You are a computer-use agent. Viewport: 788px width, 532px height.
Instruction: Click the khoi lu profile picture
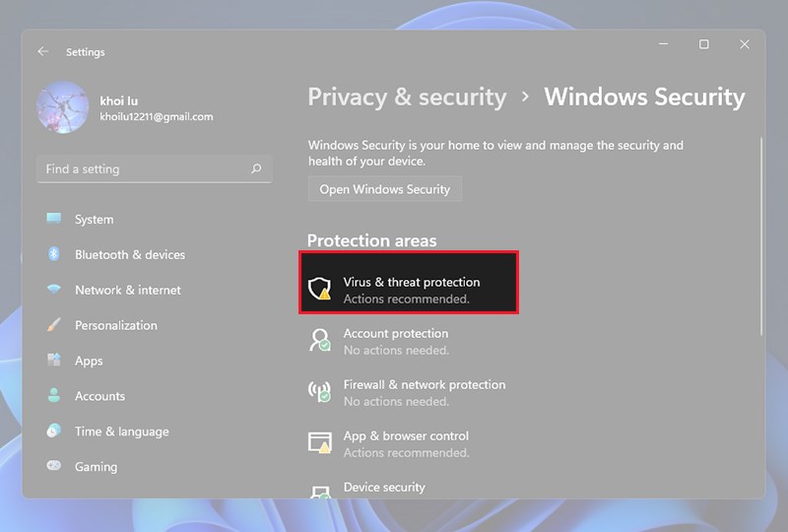62,108
